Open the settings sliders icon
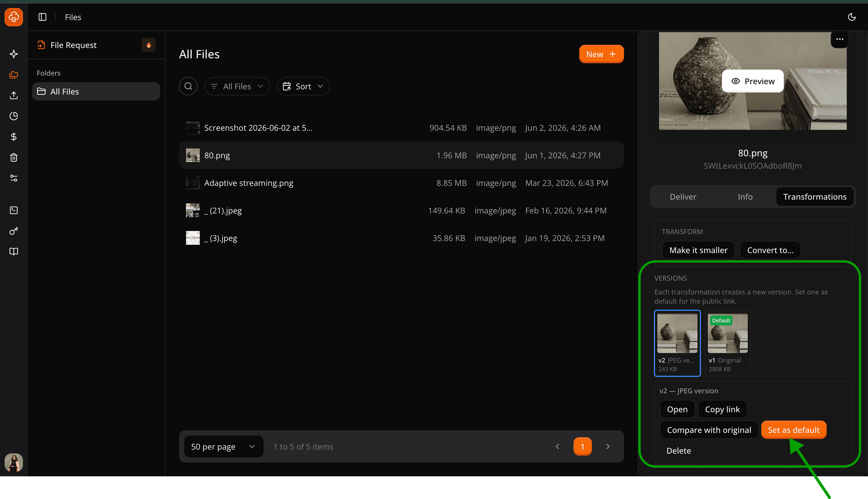The width and height of the screenshot is (868, 499). click(x=14, y=178)
